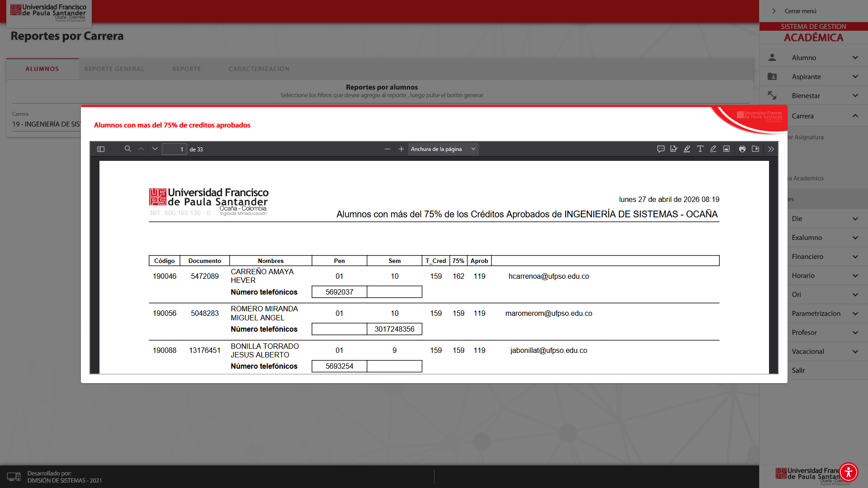Zoom out the PDF document
The width and height of the screenshot is (868, 488).
coord(387,149)
